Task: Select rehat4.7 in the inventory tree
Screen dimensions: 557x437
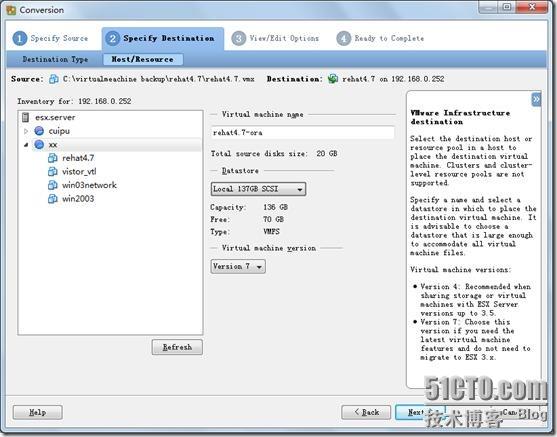Action: click(78, 158)
